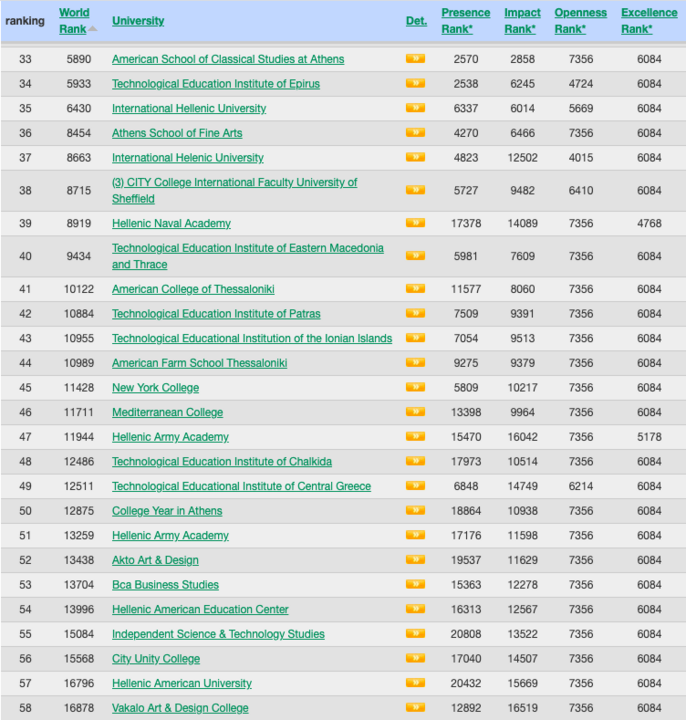Open Technological Education Institute of Epirus link
This screenshot has height=720, width=686.
(216, 84)
